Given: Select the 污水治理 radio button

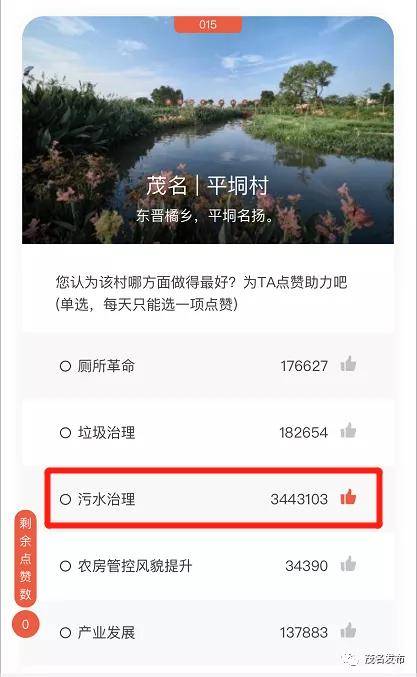Looking at the screenshot, I should tap(65, 500).
